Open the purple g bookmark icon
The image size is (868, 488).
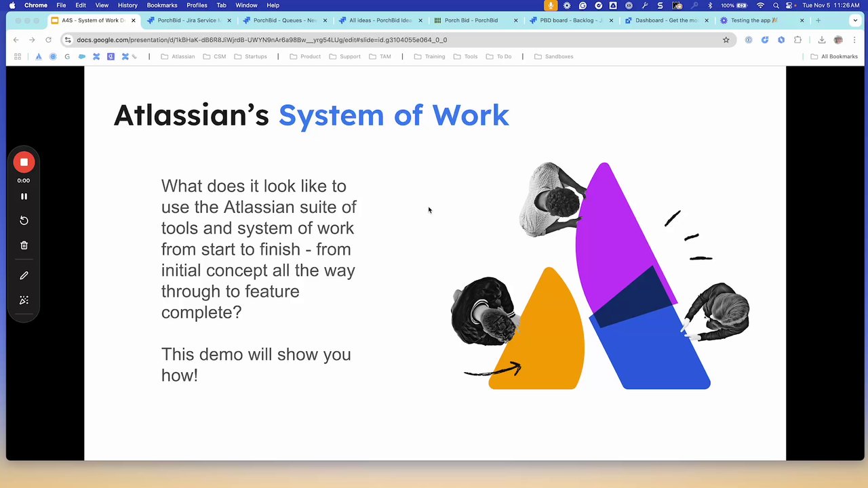[x=111, y=56]
